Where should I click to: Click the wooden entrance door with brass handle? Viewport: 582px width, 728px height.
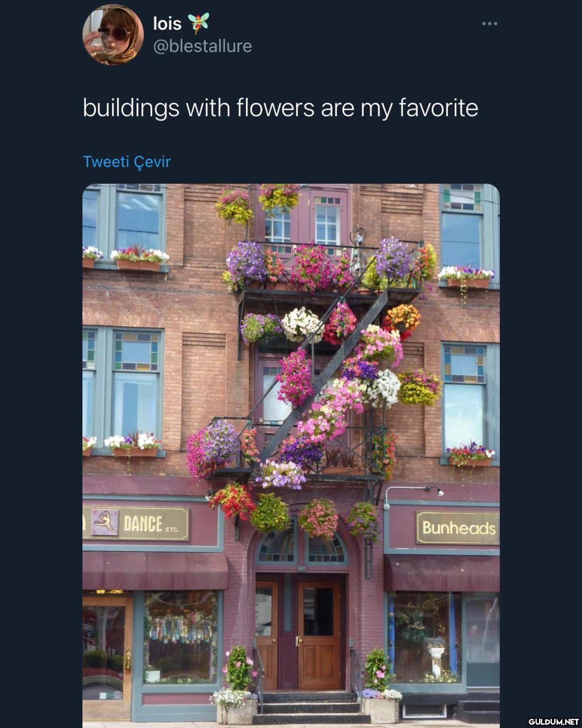coord(319,635)
